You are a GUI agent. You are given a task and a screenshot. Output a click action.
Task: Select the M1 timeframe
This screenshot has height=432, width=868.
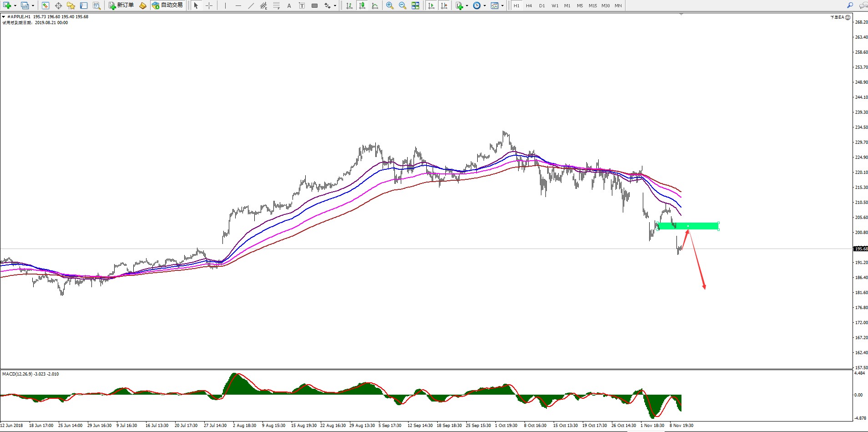[567, 5]
